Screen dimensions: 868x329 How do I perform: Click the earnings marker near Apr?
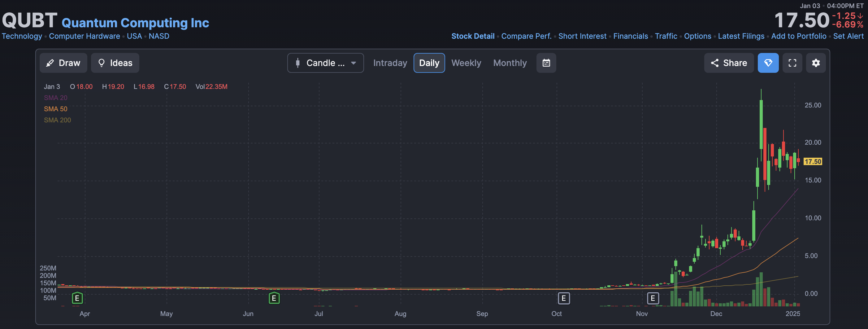pyautogui.click(x=77, y=298)
